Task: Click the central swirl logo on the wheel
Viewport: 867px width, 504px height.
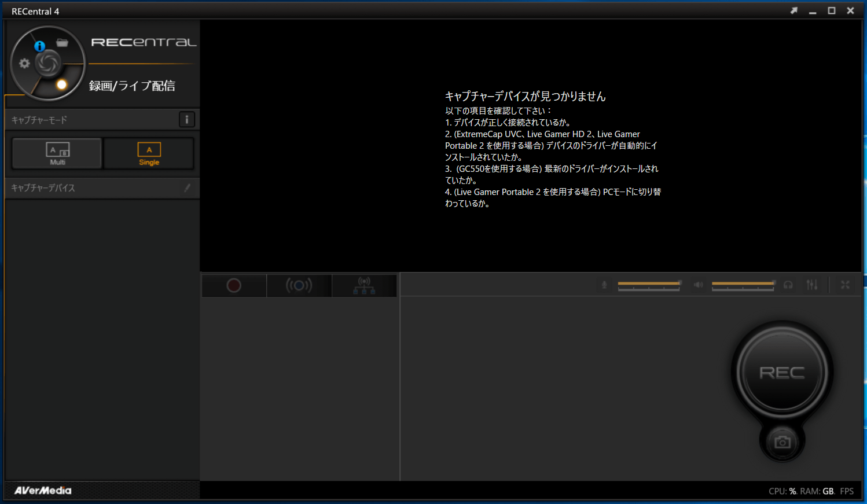Action: click(x=48, y=63)
